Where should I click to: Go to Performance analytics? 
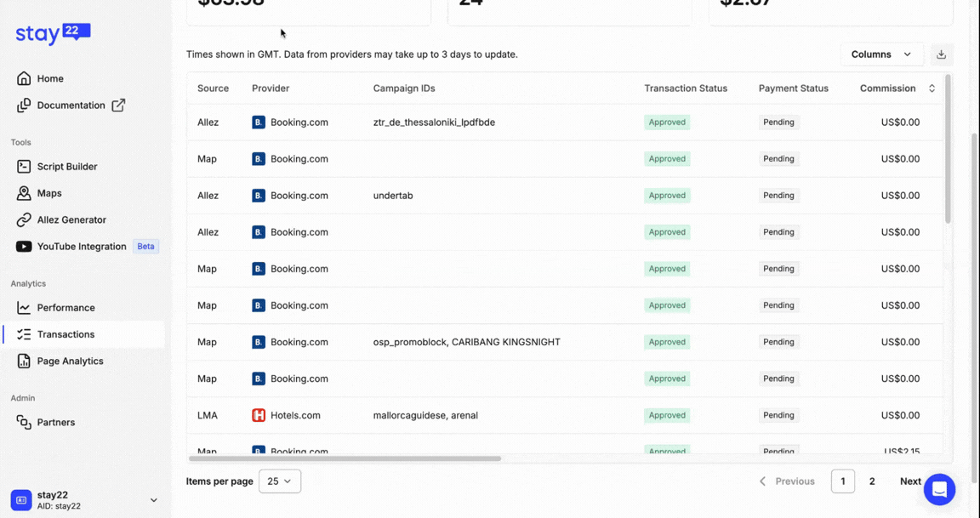click(66, 308)
